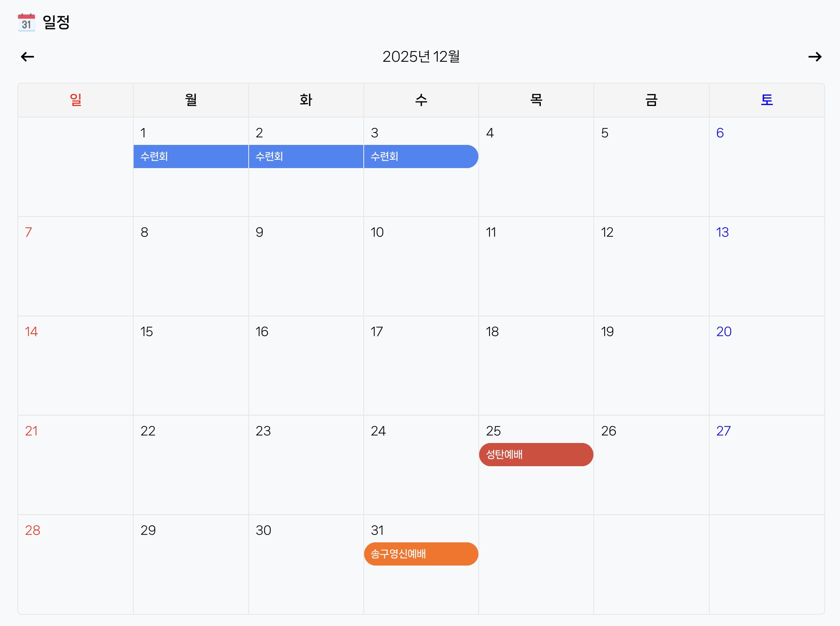This screenshot has width=840, height=626.
Task: Select the 토 Saturday column header
Action: click(x=766, y=100)
